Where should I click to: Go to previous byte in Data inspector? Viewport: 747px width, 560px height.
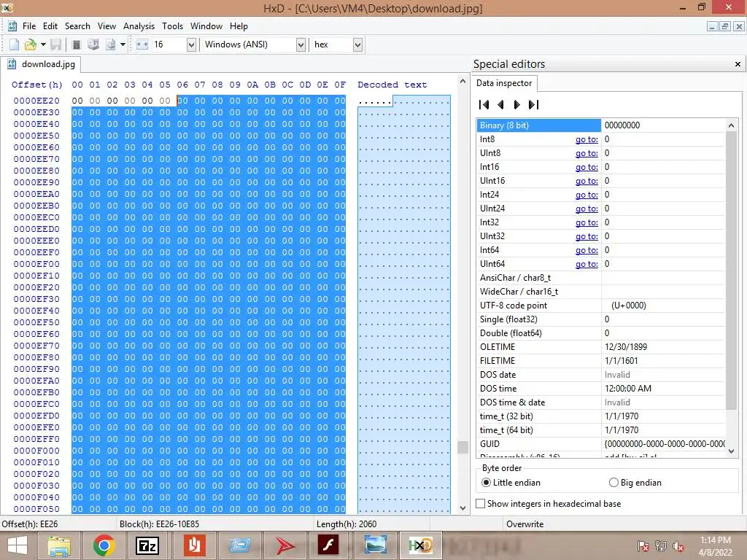pyautogui.click(x=500, y=105)
